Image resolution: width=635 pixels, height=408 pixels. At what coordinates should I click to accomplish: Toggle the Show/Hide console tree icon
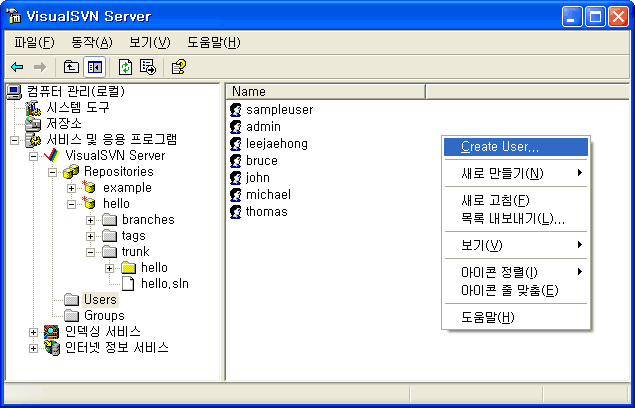[94, 67]
